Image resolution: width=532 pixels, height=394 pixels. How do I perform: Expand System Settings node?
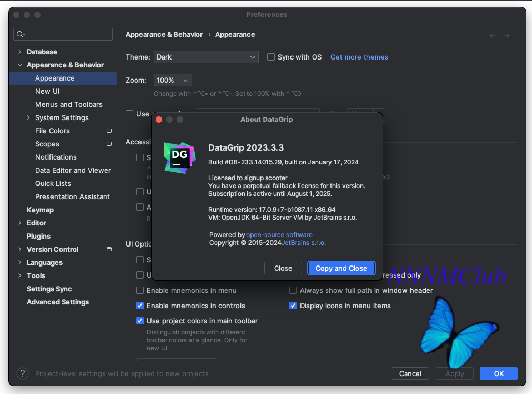pos(28,117)
